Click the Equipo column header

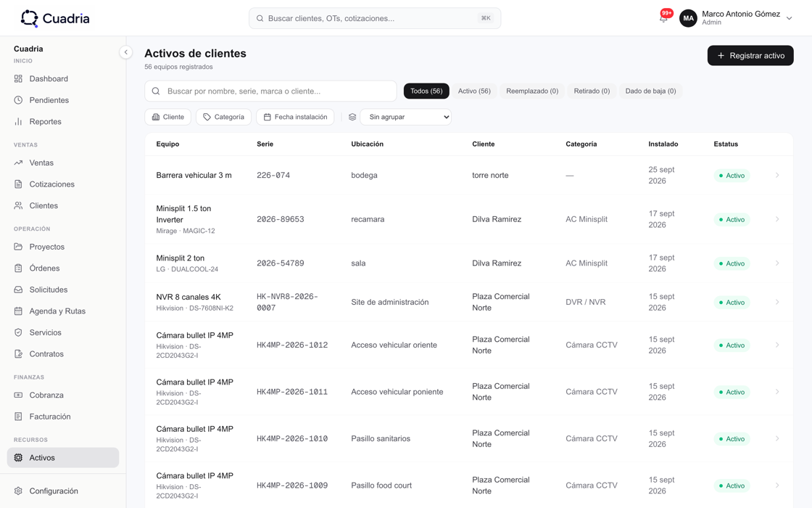pyautogui.click(x=167, y=144)
